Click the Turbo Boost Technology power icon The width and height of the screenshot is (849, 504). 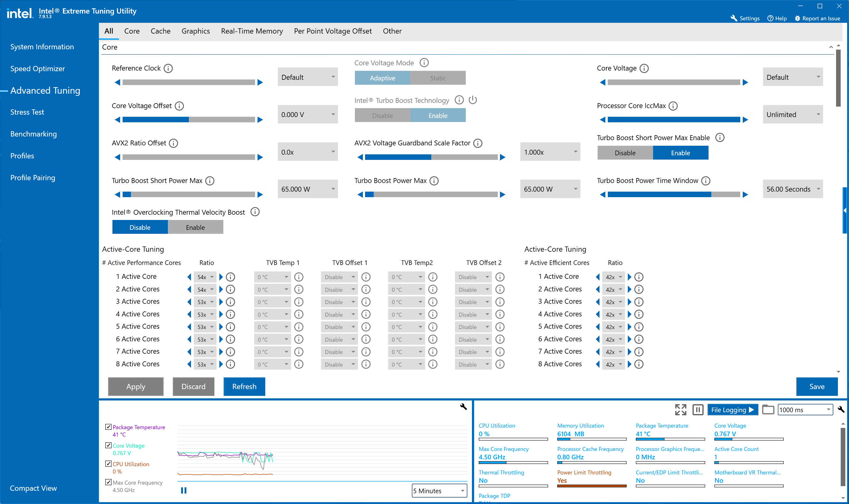pyautogui.click(x=473, y=100)
